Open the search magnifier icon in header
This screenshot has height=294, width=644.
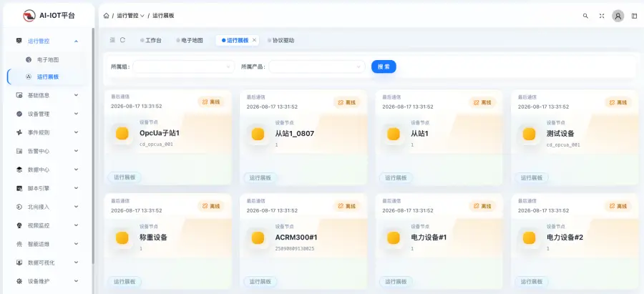585,16
